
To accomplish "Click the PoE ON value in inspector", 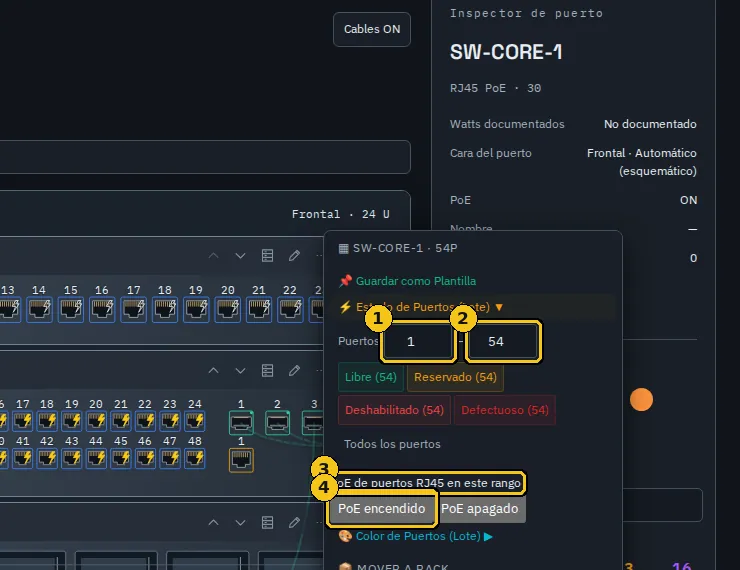I will 689,200.
